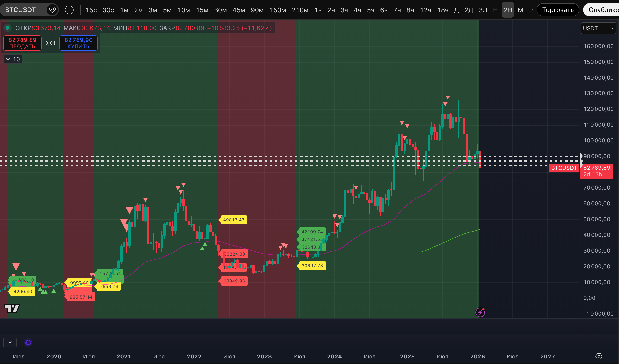Click the BTCUSDT symbol search field
The width and height of the screenshot is (619, 364).
point(21,10)
